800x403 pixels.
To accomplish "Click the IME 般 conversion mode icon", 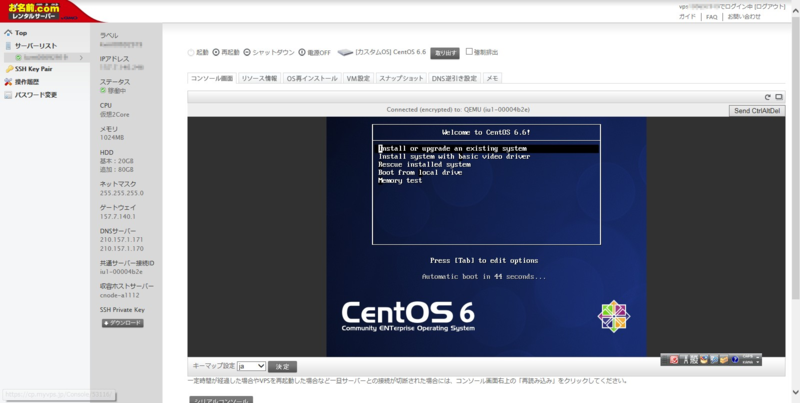I will coord(694,360).
